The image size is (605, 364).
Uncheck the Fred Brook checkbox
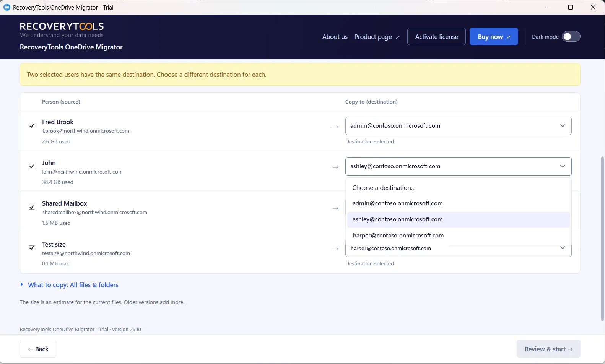tap(32, 126)
